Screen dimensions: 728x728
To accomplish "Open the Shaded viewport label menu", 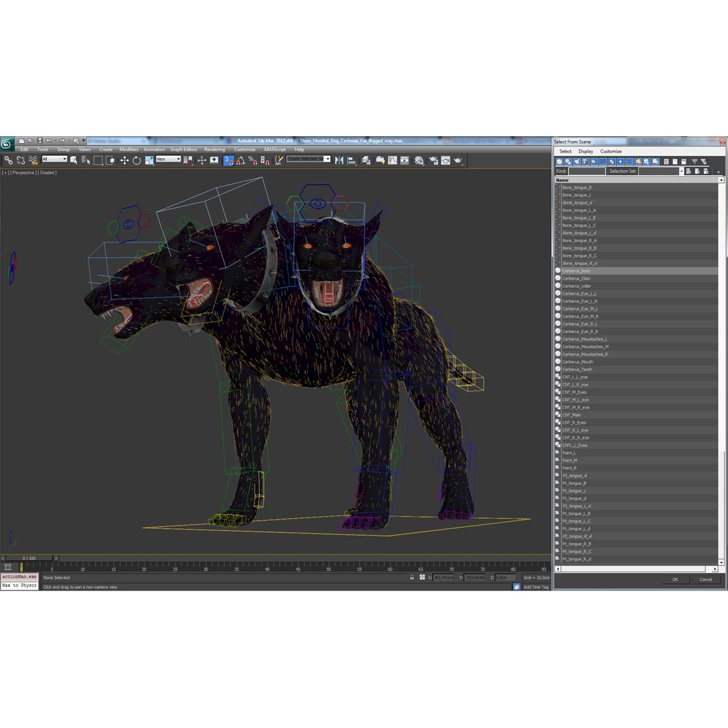I will pos(47,173).
